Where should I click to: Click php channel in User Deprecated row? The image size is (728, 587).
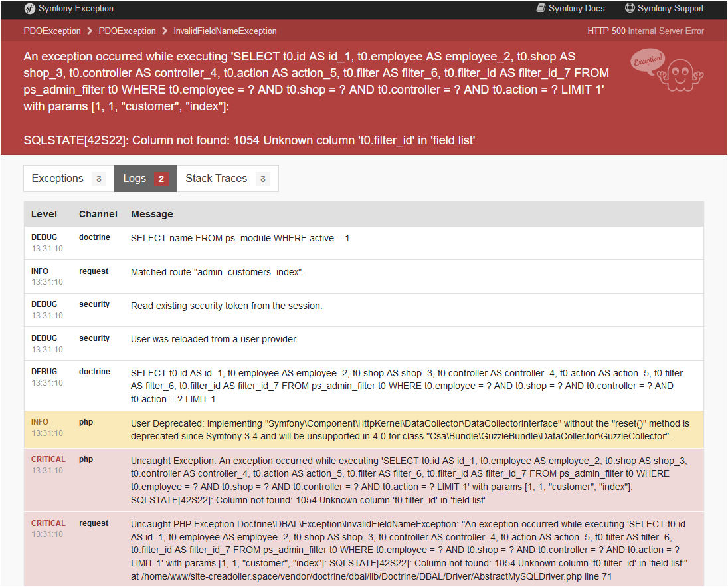(86, 422)
